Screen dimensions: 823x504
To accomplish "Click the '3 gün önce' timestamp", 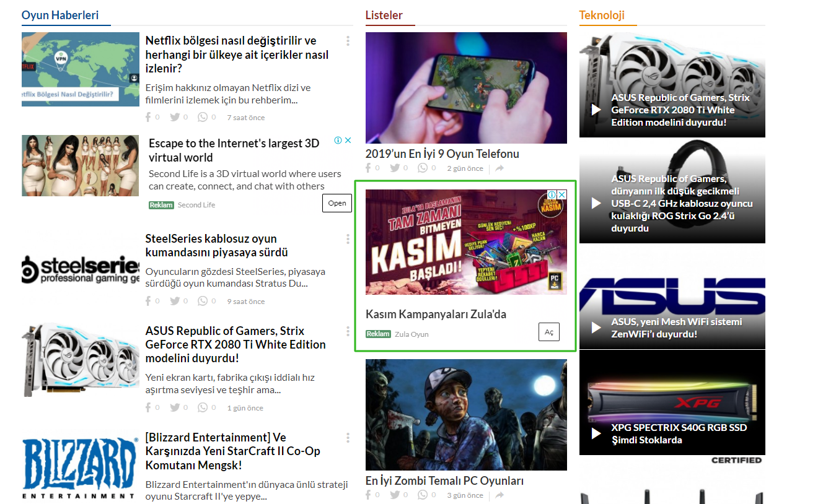I will [465, 495].
